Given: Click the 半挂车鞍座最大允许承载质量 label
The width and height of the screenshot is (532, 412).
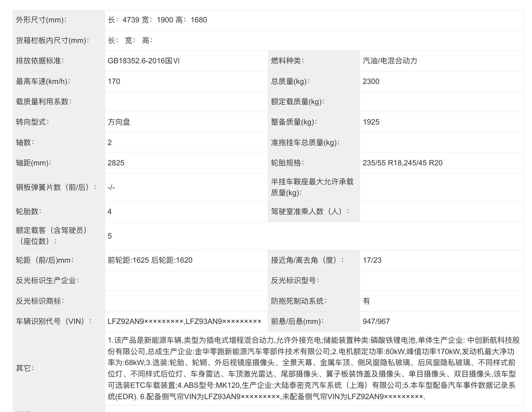Looking at the screenshot, I should pos(312,187).
